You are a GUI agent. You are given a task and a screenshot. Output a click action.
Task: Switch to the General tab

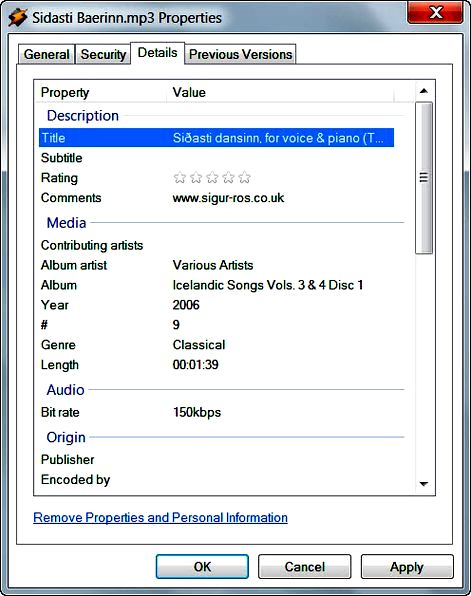tap(46, 54)
